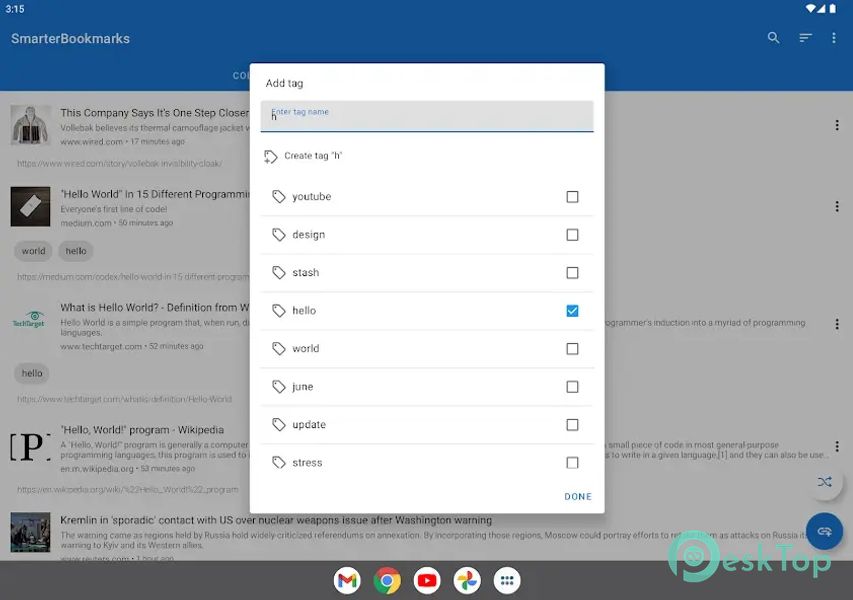Viewport: 853px width, 600px height.
Task: Click the tag icon beside design
Action: [x=279, y=234]
